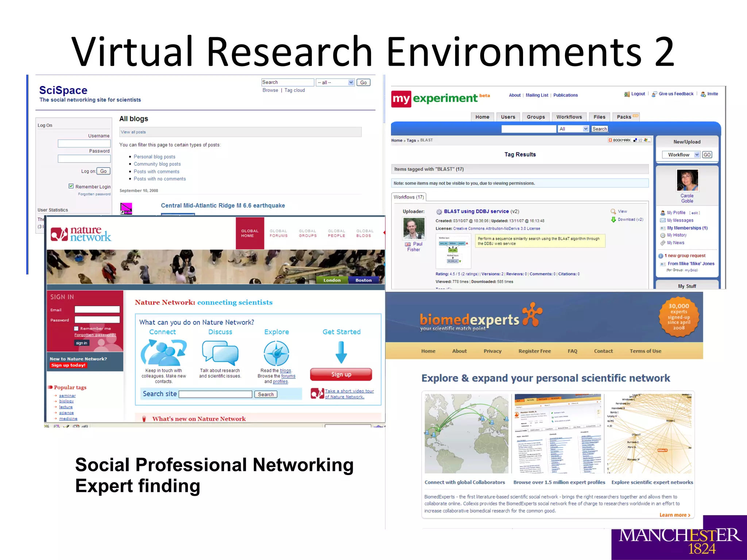Viewport: 747px width, 560px height.
Task: Click the My News tag icon
Action: pyautogui.click(x=663, y=243)
